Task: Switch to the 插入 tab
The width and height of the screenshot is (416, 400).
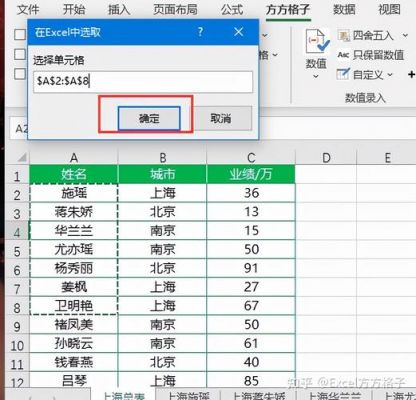Action: 119,9
